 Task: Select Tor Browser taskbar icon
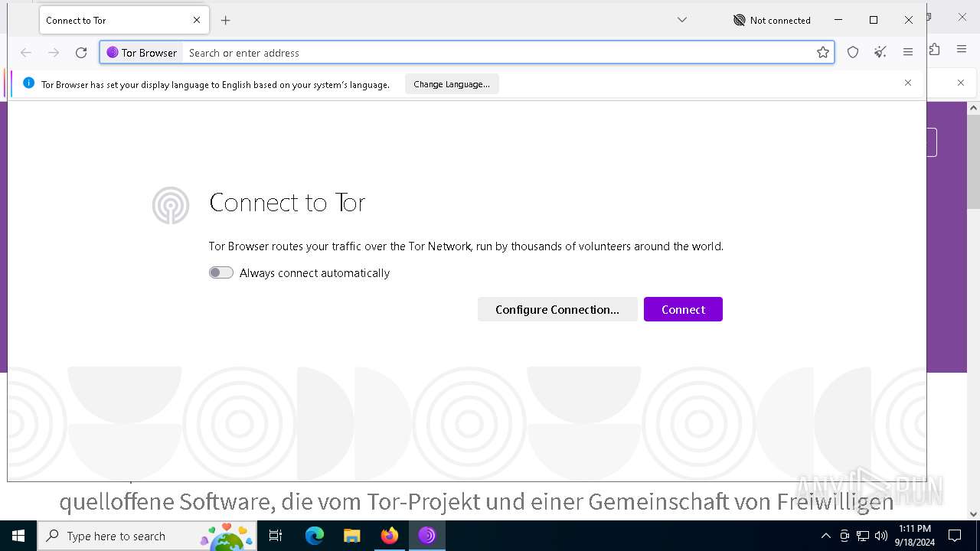pos(426,536)
